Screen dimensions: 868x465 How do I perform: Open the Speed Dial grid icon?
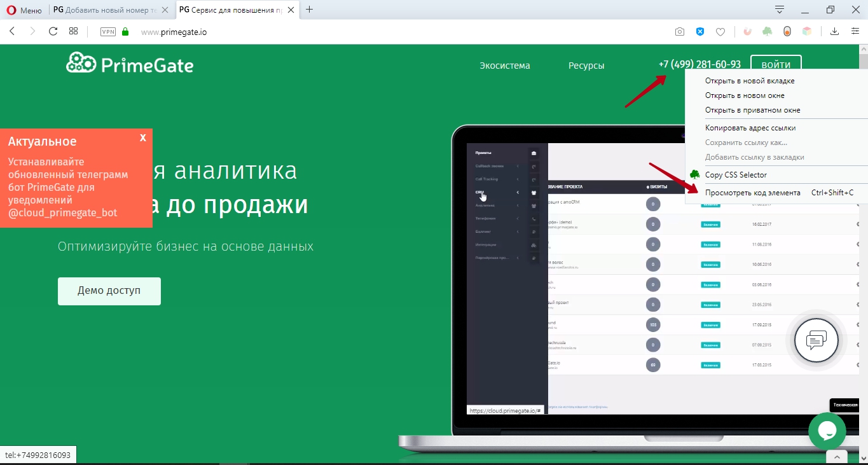click(73, 31)
